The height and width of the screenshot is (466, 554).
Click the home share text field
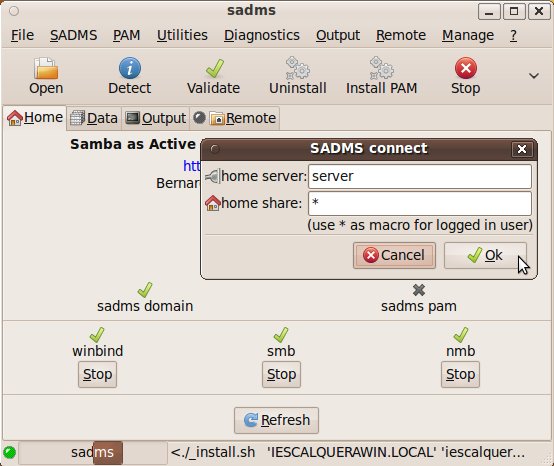[x=420, y=203]
